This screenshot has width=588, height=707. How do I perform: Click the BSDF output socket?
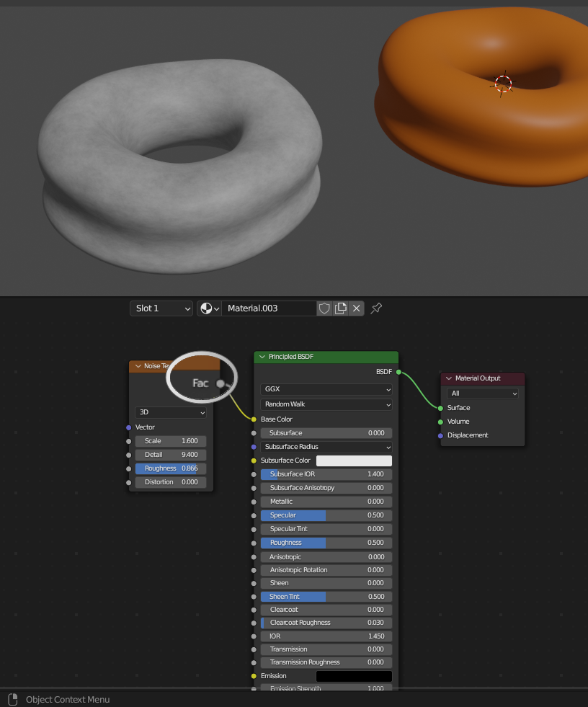[x=398, y=372]
